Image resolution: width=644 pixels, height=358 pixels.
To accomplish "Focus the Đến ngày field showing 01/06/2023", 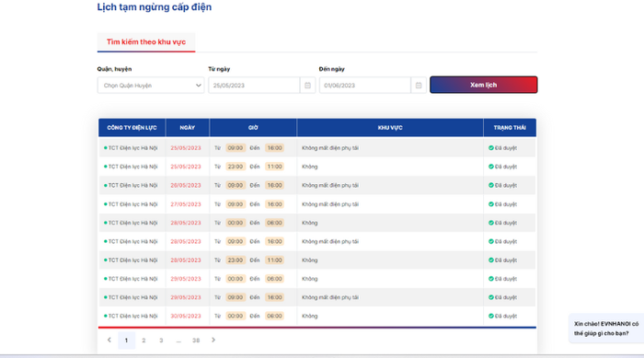I will tap(364, 86).
